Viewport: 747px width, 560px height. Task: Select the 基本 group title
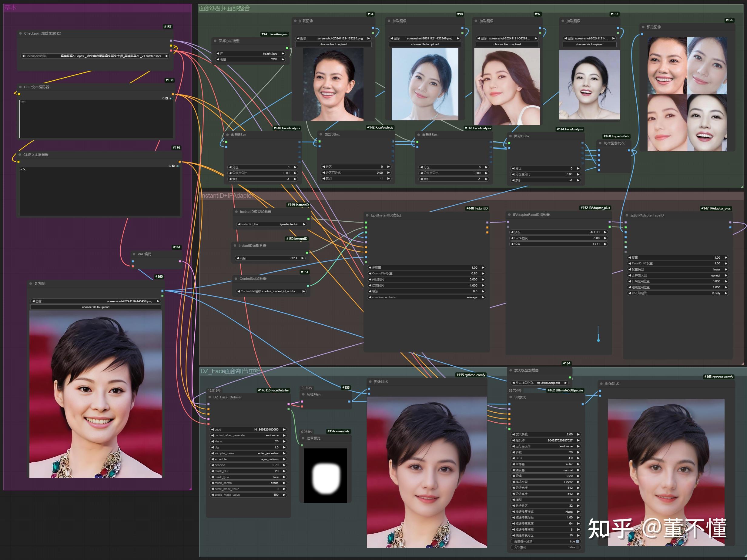pos(10,8)
